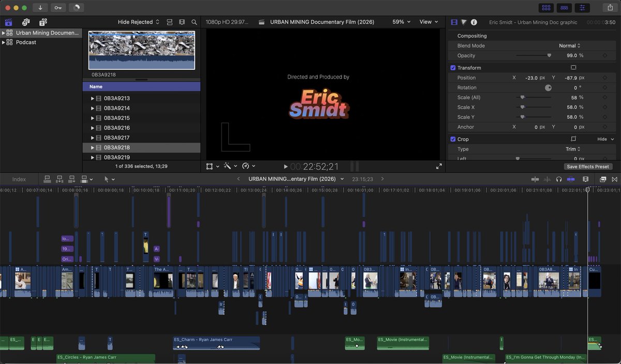
Task: Open the Photos and Audio sidebar
Action: pos(25,22)
